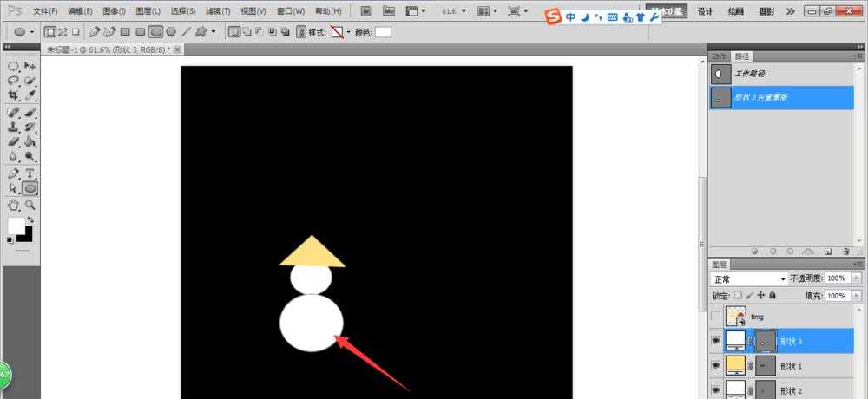Select the Crop tool
Image resolution: width=868 pixels, height=399 pixels.
point(13,95)
